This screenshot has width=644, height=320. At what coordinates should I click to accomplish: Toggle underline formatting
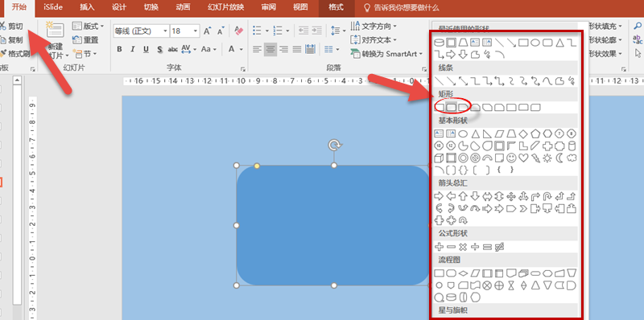(x=146, y=49)
